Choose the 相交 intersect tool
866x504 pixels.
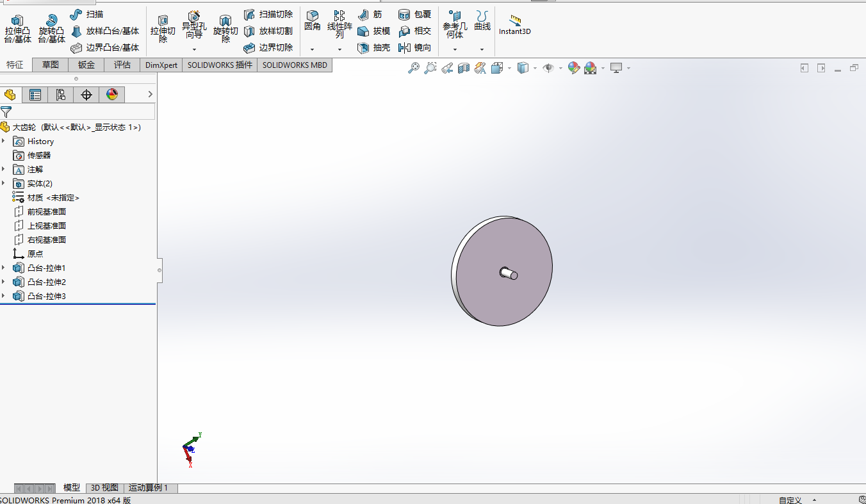[414, 31]
